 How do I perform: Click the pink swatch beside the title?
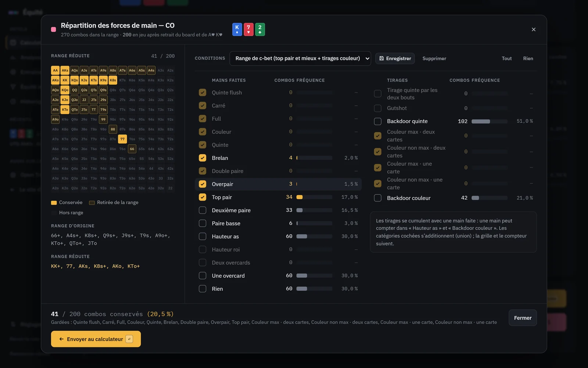tap(54, 29)
